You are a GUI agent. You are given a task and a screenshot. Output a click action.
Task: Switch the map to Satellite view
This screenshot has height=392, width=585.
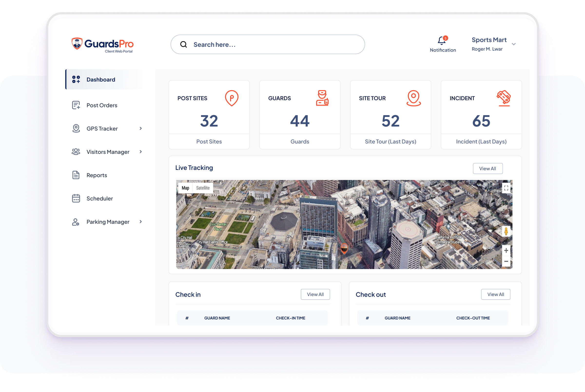[x=203, y=188]
